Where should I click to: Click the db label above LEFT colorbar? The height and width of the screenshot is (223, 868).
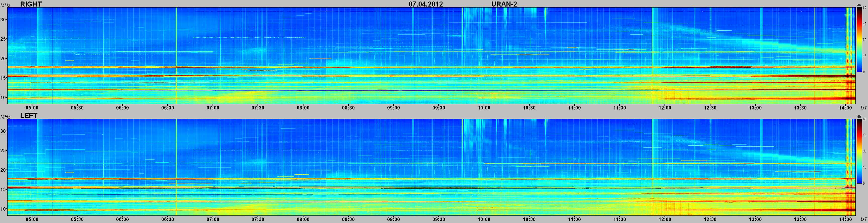[859, 117]
